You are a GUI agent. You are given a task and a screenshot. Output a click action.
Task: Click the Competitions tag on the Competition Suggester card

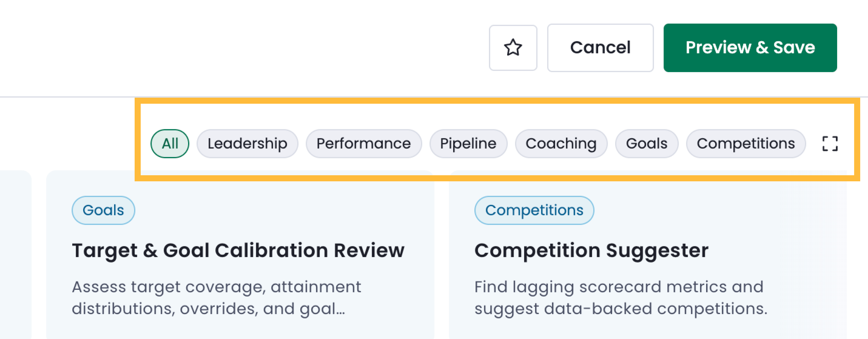[x=534, y=210]
